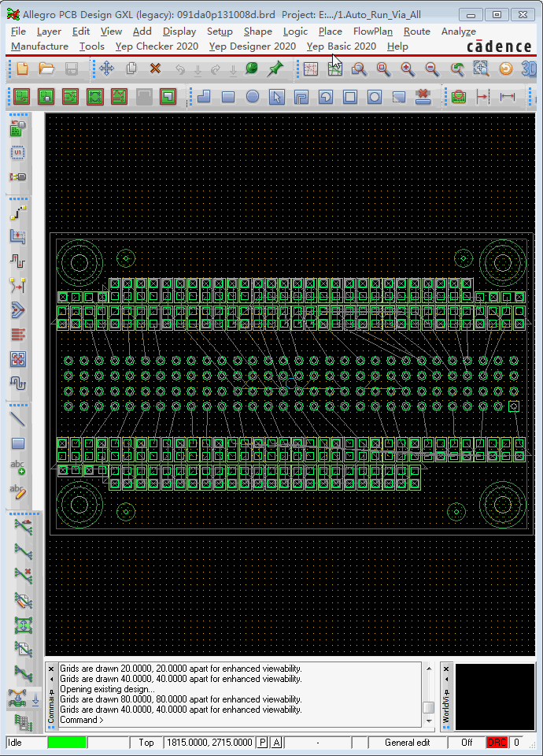Toggle the Off indicator in status bar
The image size is (543, 756).
(x=467, y=743)
